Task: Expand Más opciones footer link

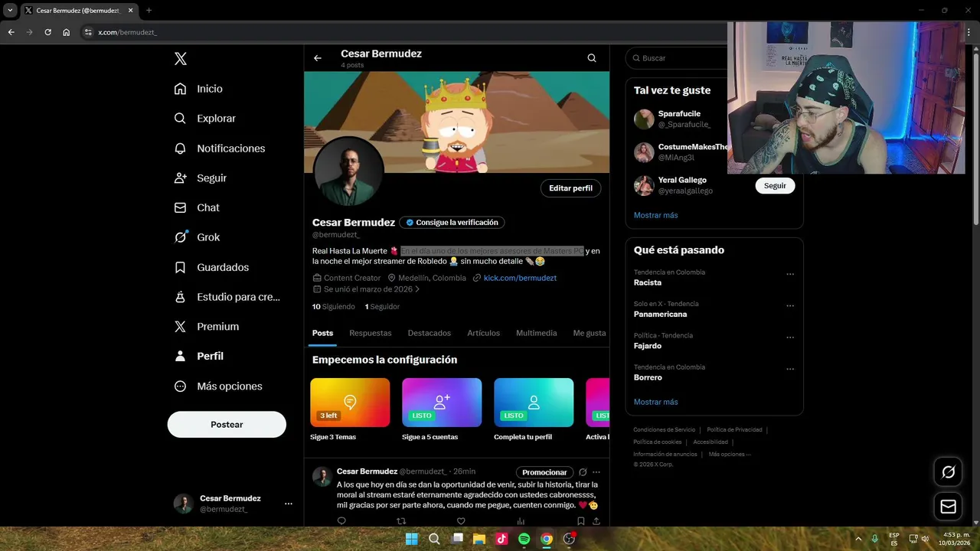Action: pos(730,455)
